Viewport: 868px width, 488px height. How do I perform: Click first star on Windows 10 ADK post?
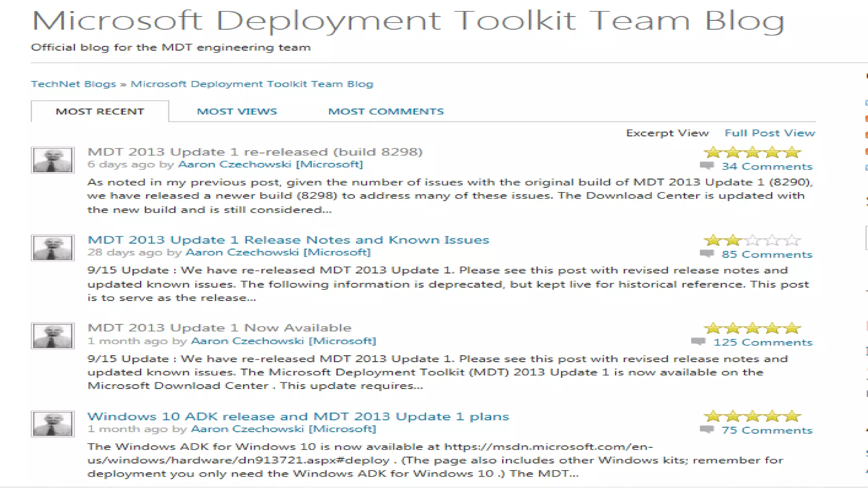(x=713, y=416)
